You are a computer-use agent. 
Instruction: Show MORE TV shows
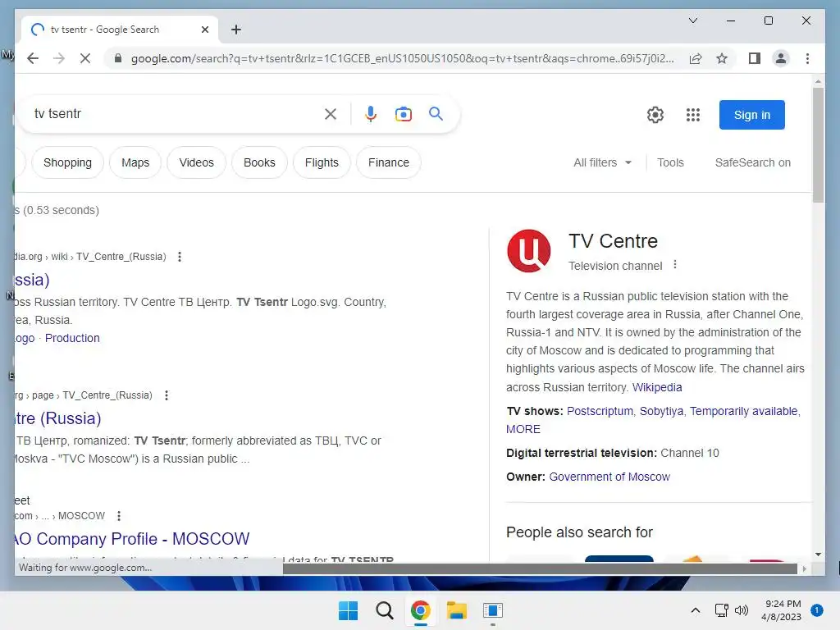[x=523, y=429]
